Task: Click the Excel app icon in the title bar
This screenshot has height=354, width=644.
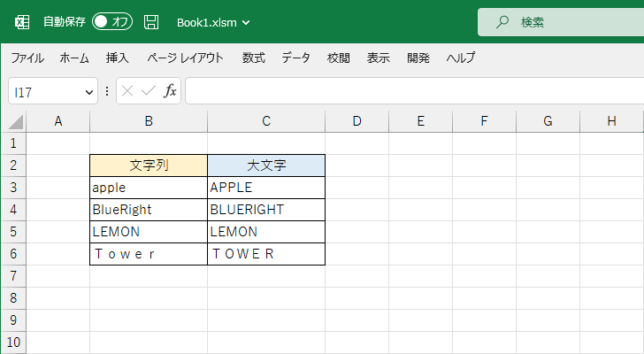Action: (x=22, y=22)
